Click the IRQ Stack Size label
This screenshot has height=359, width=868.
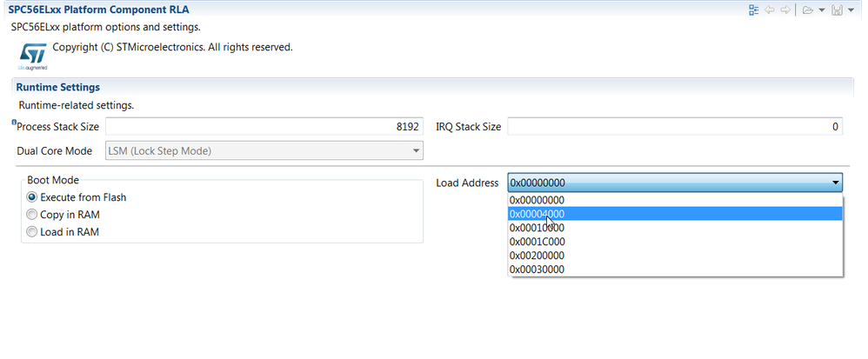468,127
